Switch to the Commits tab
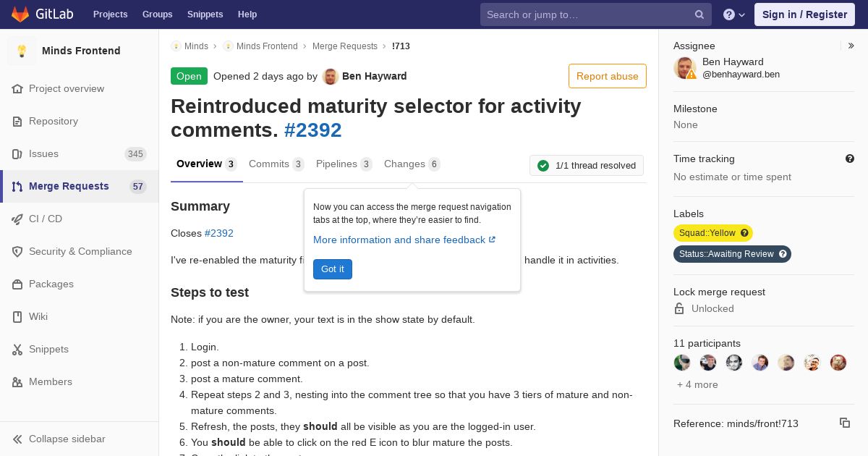The width and height of the screenshot is (868, 456). pyautogui.click(x=276, y=164)
